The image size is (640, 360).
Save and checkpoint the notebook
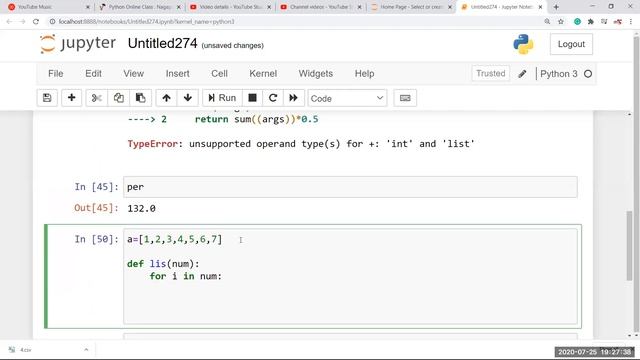(47, 98)
